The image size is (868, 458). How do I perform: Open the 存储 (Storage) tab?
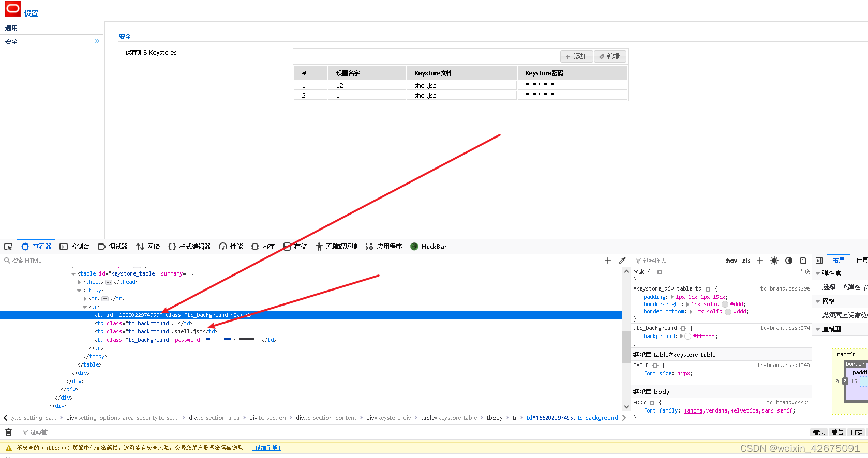(x=295, y=247)
